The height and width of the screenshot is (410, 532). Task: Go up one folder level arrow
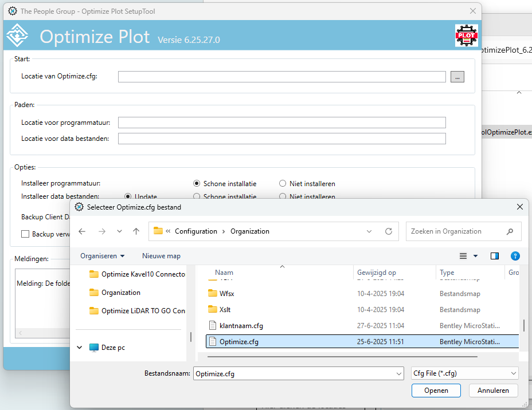(x=136, y=231)
